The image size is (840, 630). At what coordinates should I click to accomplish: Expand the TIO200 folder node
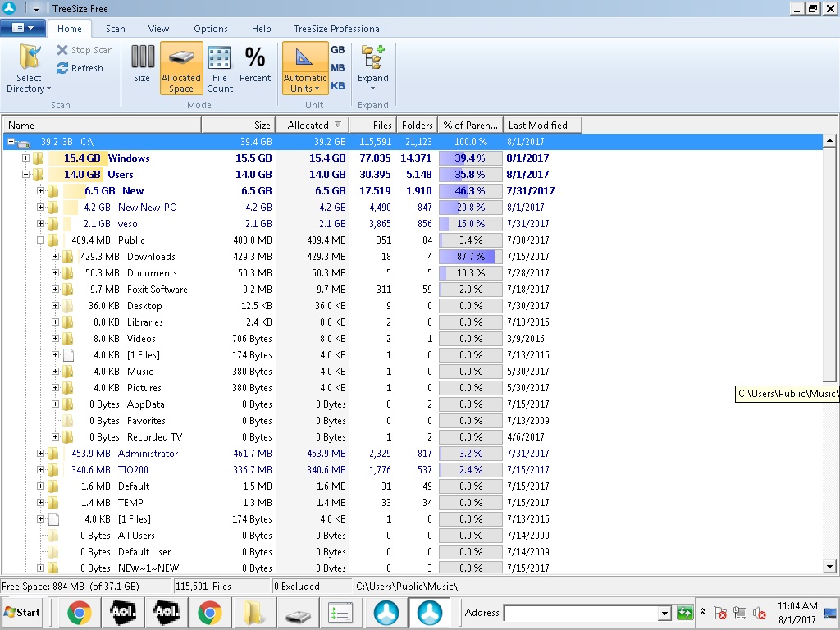[x=40, y=469]
